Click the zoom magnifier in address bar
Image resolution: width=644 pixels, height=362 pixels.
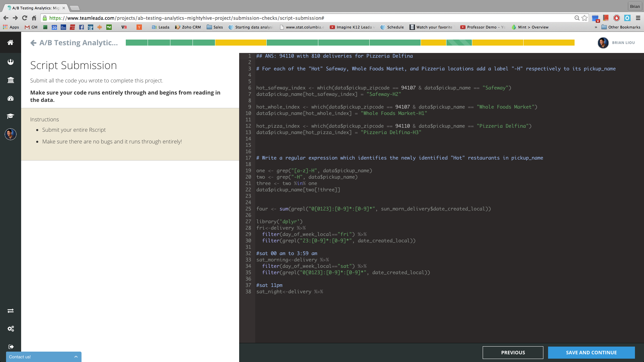pyautogui.click(x=577, y=18)
